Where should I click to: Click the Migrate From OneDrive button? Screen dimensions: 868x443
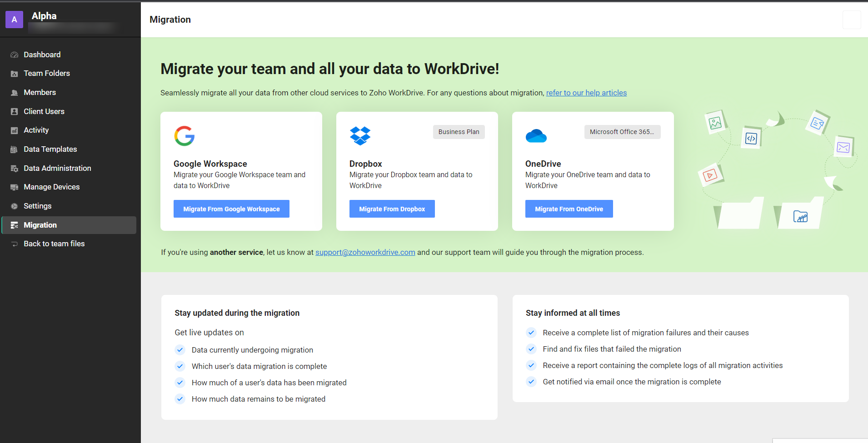coord(569,209)
